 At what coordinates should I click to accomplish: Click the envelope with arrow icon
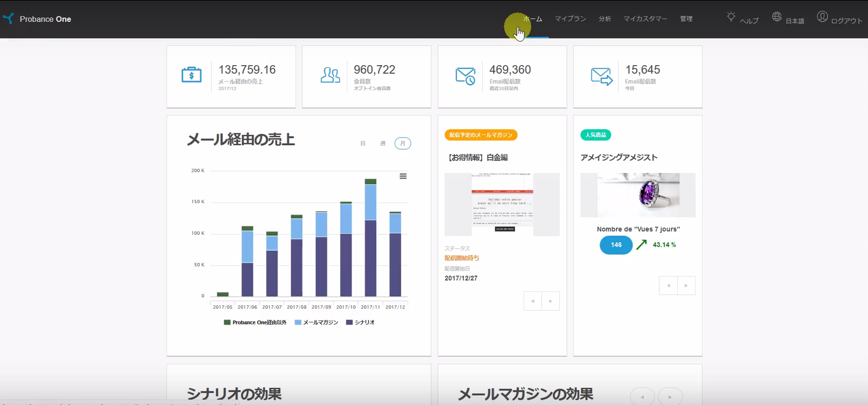pyautogui.click(x=601, y=76)
